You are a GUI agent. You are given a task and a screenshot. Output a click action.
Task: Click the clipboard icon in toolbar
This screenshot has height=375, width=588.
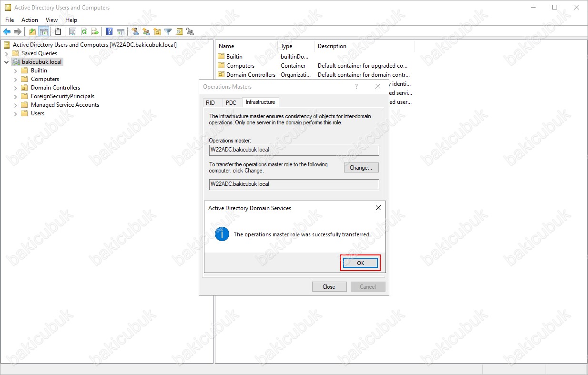tap(58, 32)
